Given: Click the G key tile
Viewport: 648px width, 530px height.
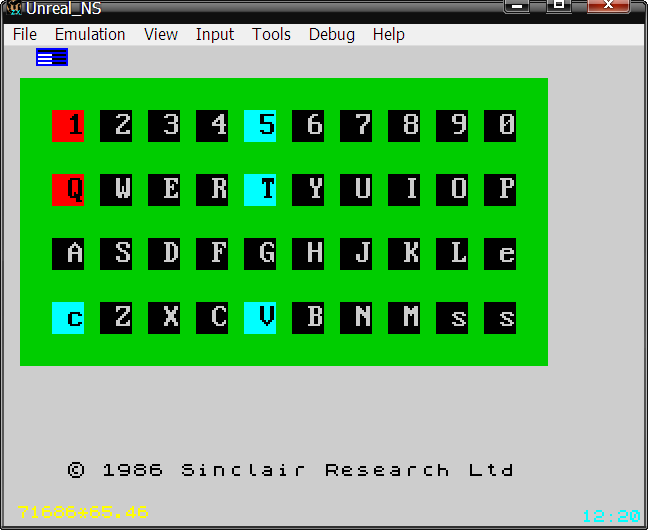Looking at the screenshot, I should [260, 254].
